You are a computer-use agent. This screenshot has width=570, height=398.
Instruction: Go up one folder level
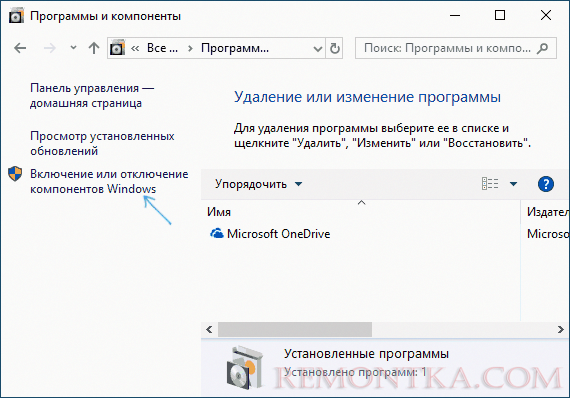click(x=94, y=48)
